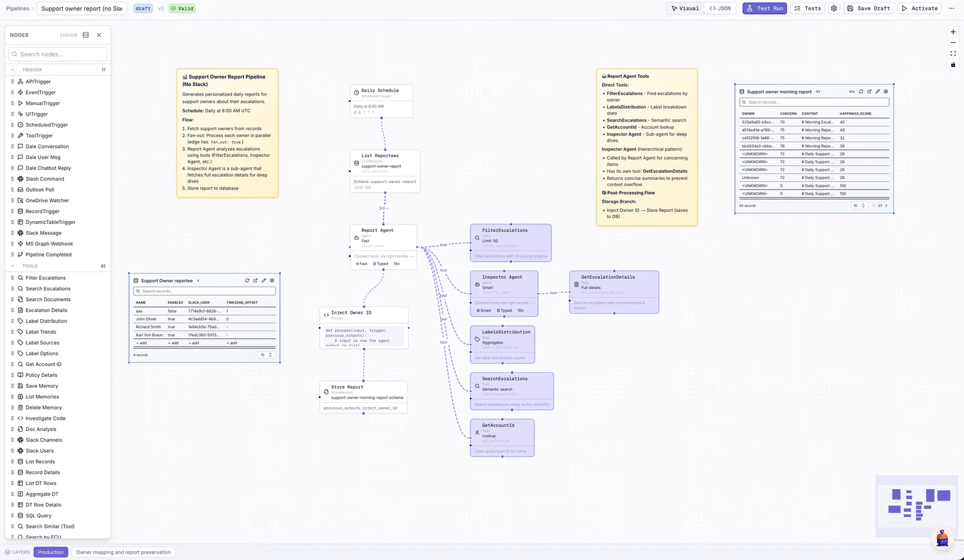This screenshot has height=560, width=964.
Task: Open pipeline settings gear in top toolbar
Action: [x=834, y=8]
